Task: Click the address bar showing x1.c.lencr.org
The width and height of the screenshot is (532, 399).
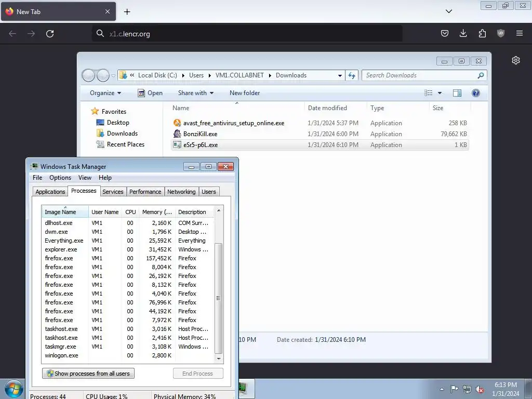Action: coord(247,34)
